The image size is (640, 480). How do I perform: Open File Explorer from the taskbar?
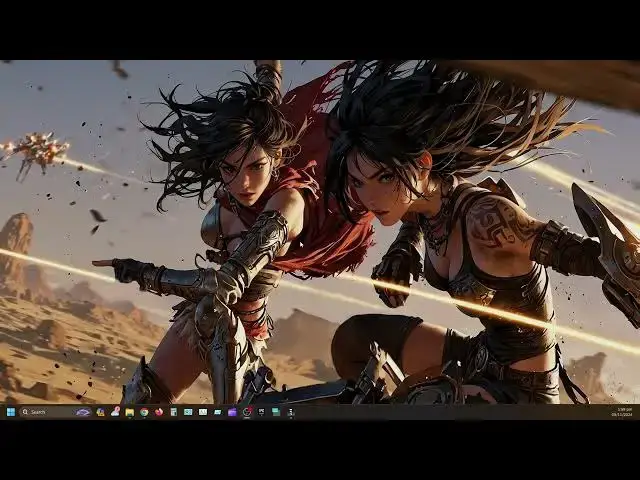tap(130, 412)
